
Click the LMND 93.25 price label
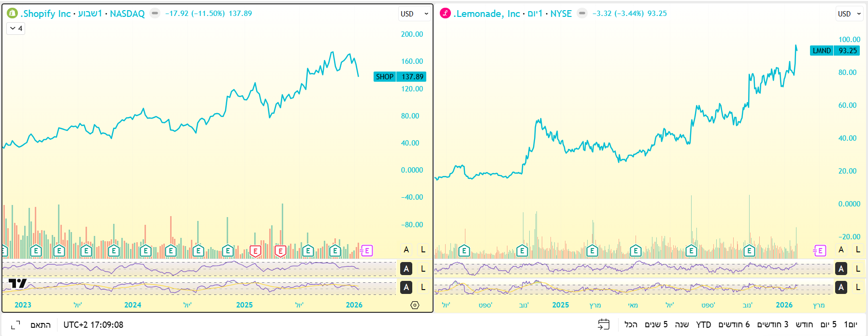click(835, 50)
